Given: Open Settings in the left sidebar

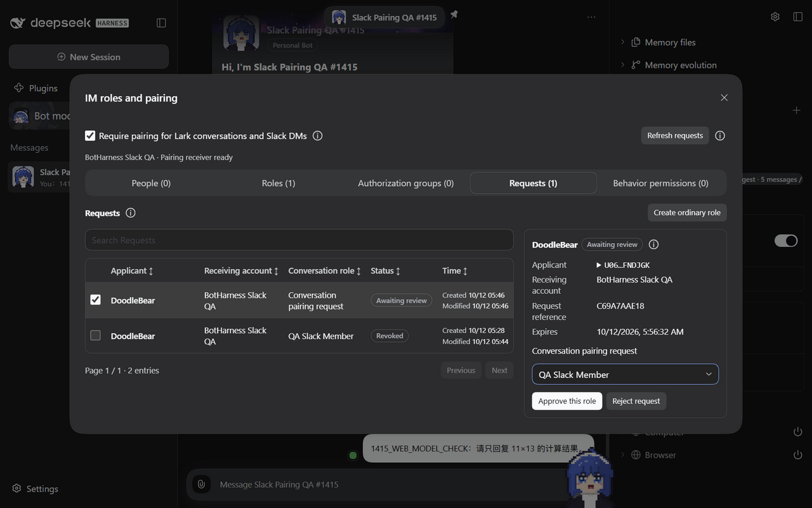Looking at the screenshot, I should pos(36,489).
